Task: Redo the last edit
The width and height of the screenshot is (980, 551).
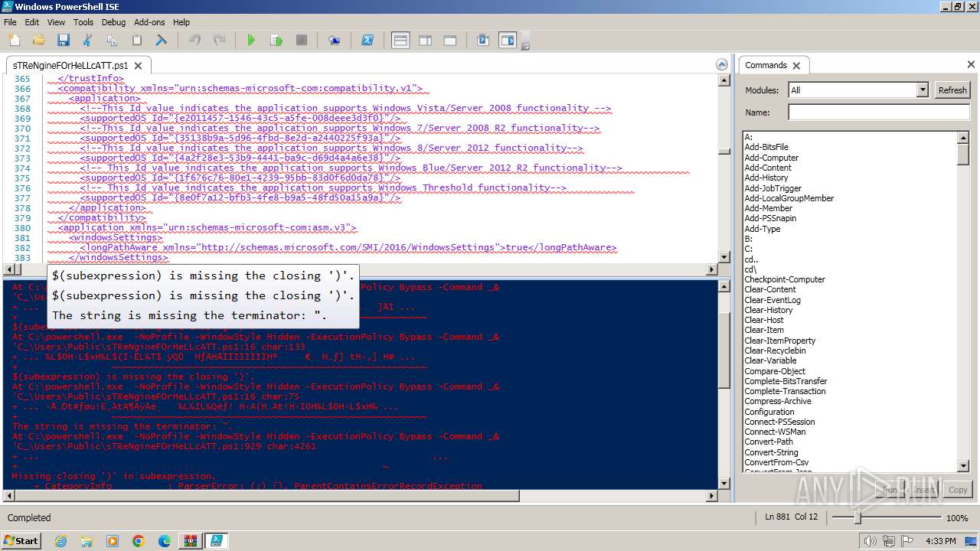Action: (219, 41)
